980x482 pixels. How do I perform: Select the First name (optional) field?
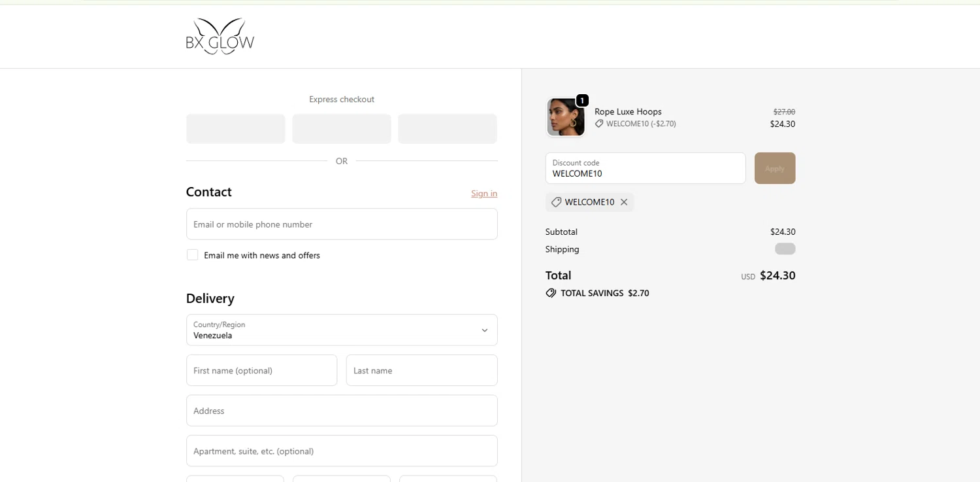tap(261, 371)
